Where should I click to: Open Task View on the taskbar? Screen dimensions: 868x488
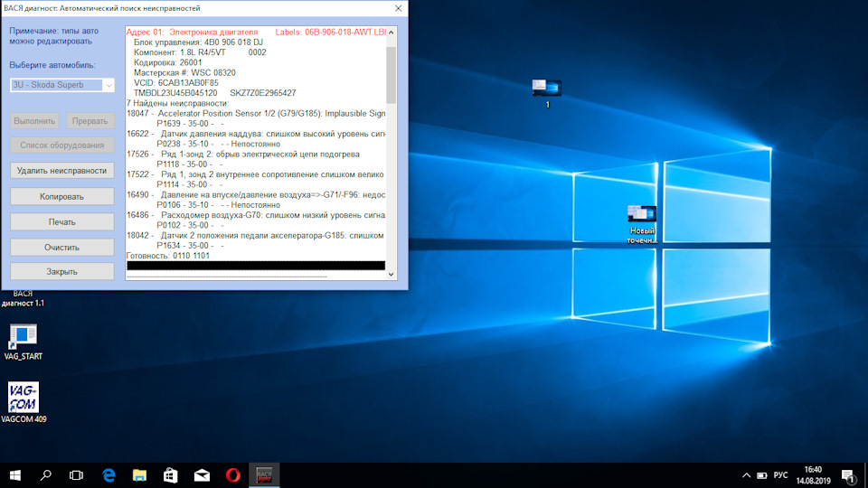point(76,475)
